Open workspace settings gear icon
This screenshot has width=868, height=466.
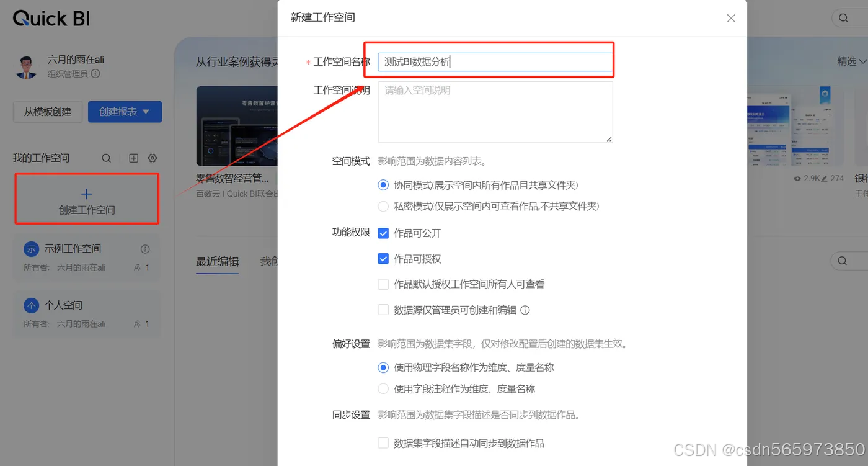tap(152, 158)
